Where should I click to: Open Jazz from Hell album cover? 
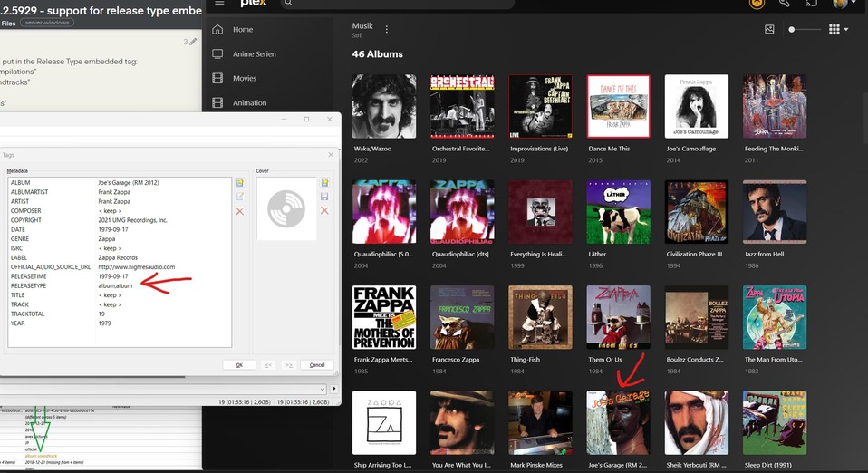[775, 211]
